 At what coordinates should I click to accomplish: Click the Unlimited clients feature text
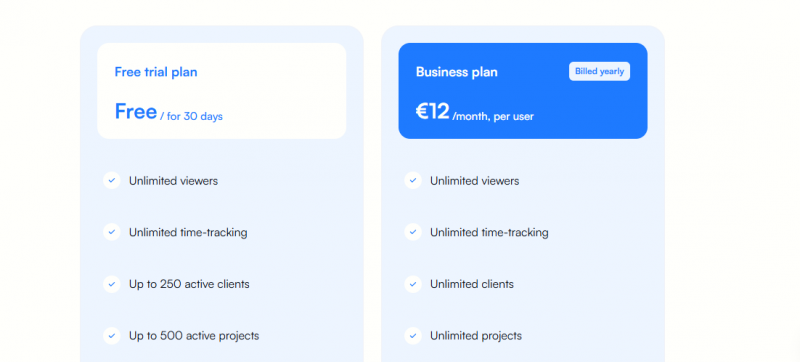tap(472, 284)
